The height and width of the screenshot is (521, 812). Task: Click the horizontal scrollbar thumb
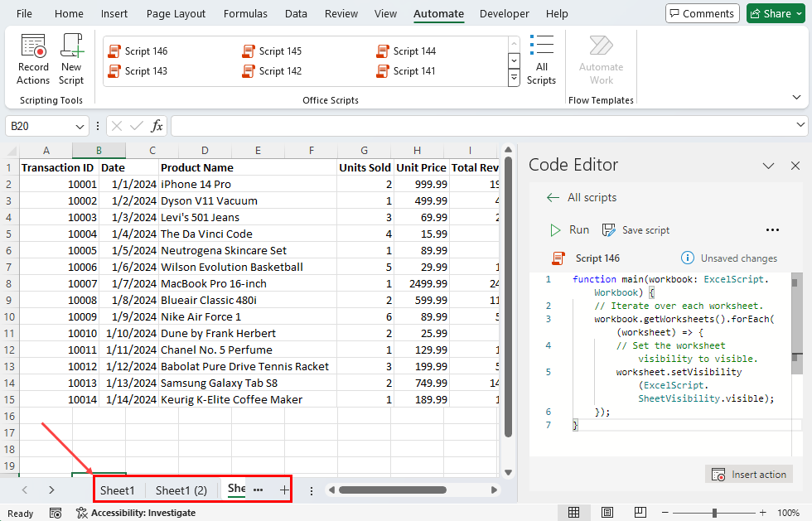(393, 490)
